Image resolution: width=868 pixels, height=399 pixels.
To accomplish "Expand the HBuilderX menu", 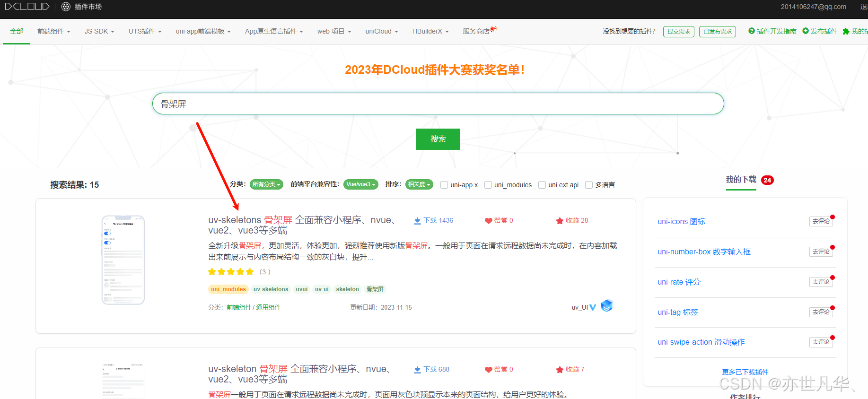I will pyautogui.click(x=430, y=31).
